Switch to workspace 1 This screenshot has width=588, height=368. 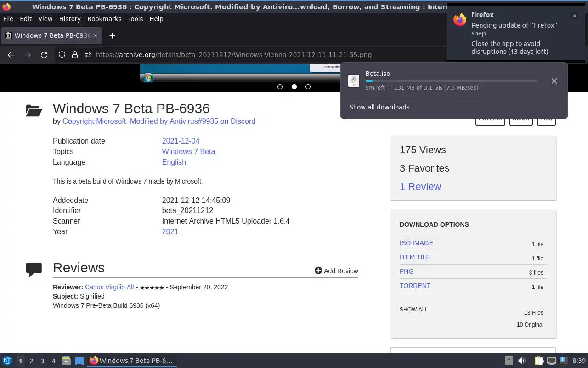click(x=20, y=361)
